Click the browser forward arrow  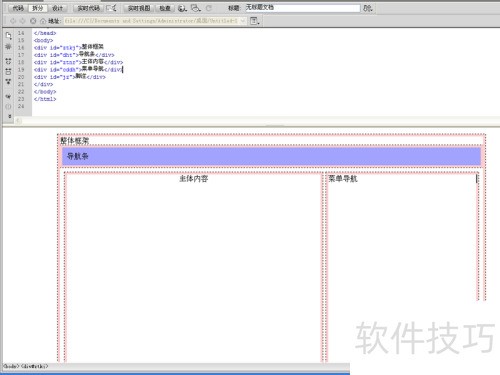pyautogui.click(x=23, y=21)
